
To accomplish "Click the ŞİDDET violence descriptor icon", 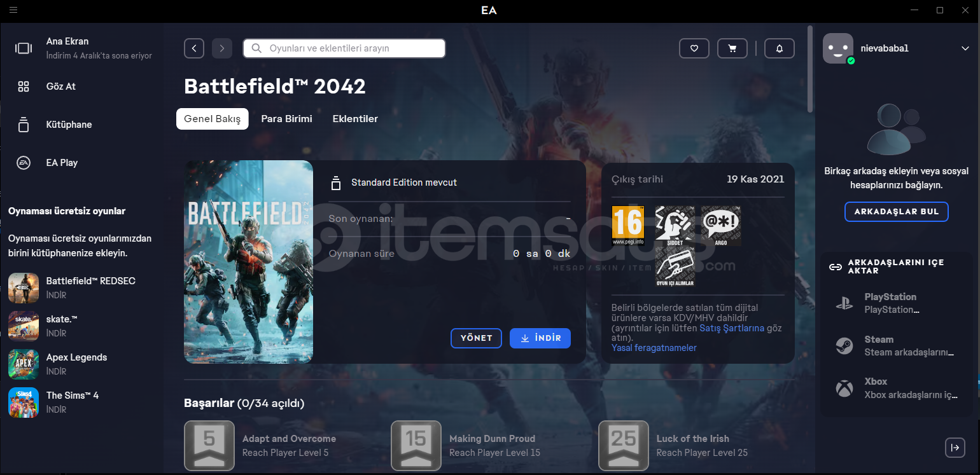I will pos(675,226).
